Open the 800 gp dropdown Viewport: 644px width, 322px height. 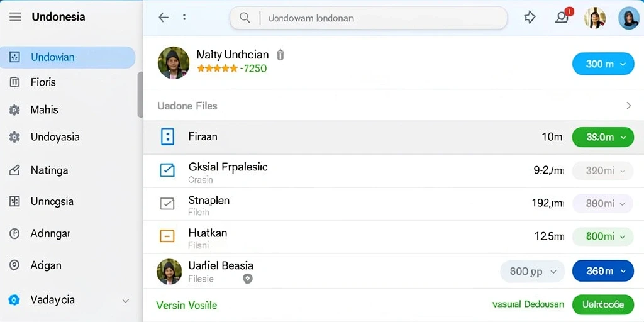[532, 271]
